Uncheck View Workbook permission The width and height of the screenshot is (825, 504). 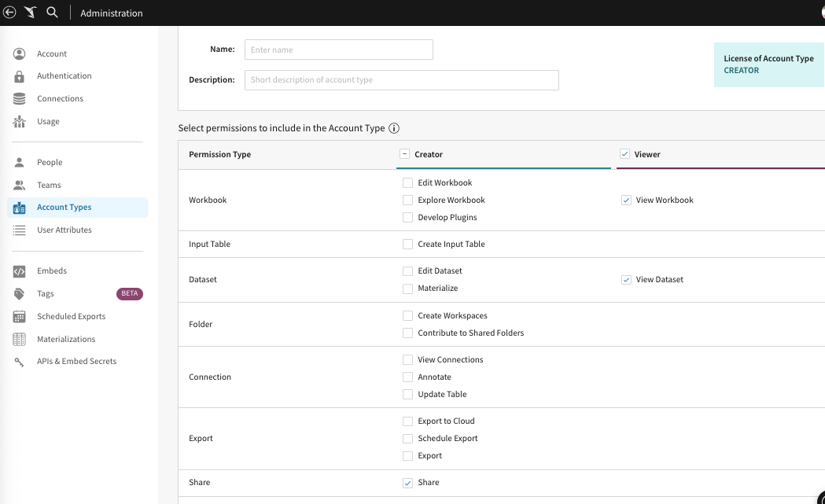click(626, 200)
